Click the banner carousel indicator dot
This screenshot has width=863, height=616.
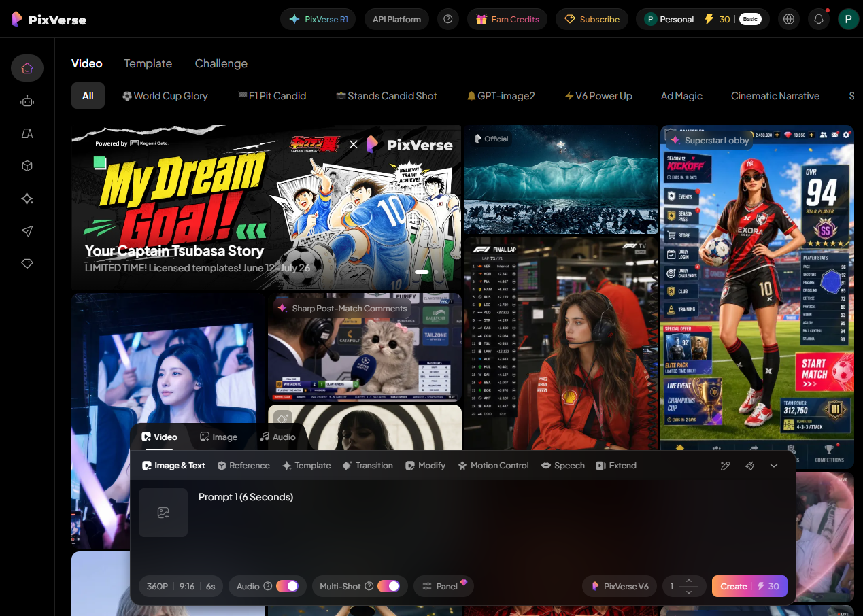point(422,272)
